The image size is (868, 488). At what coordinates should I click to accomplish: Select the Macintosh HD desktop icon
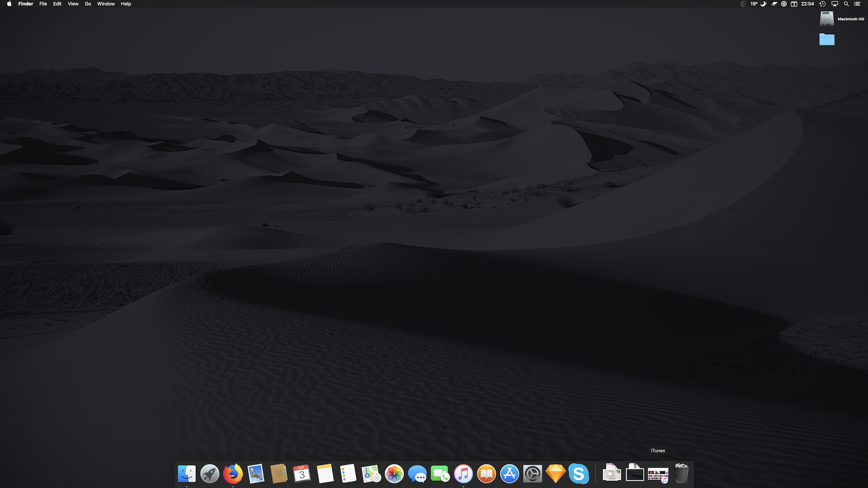(827, 19)
